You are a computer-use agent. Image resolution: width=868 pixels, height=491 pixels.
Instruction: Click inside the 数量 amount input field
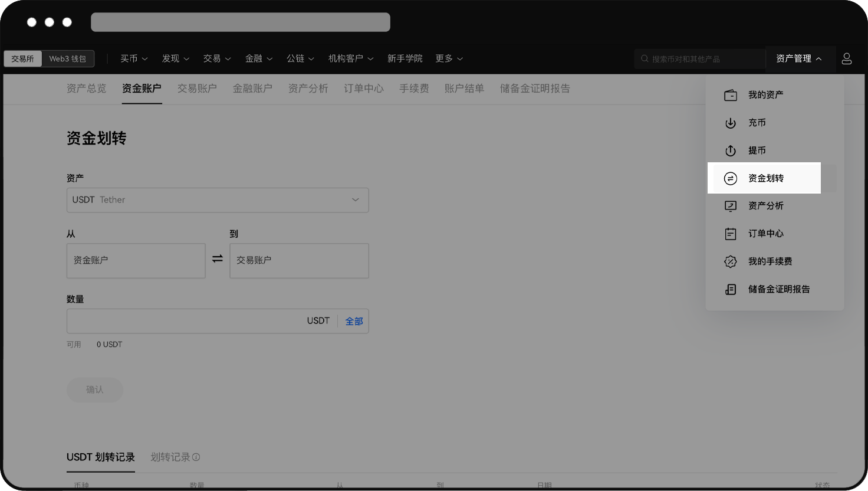coord(177,320)
